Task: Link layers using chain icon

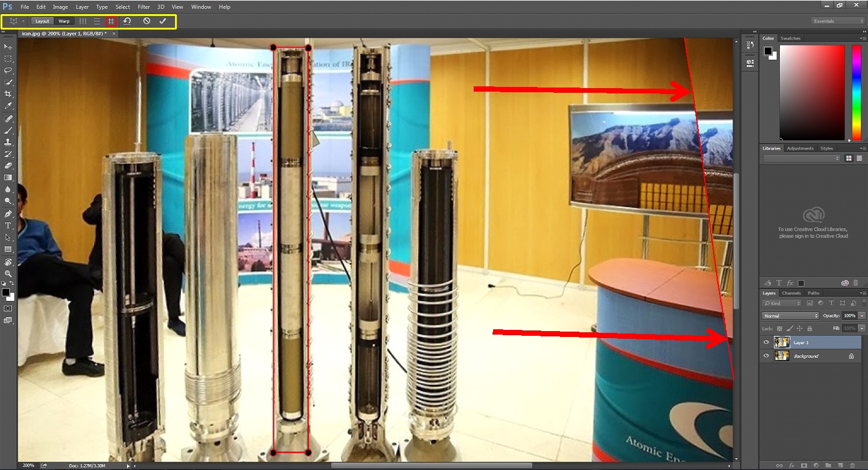Action: point(779,465)
